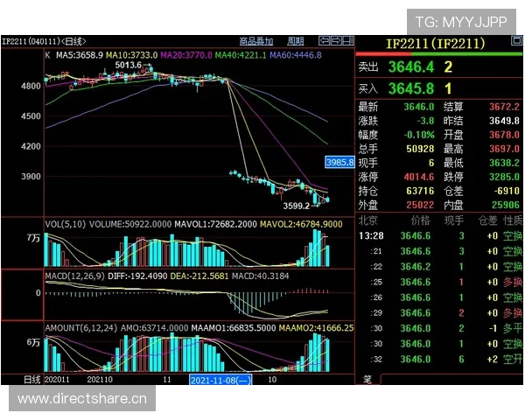The width and height of the screenshot is (525, 420).
Task: Click the 性质 column header
Action: coord(513,220)
